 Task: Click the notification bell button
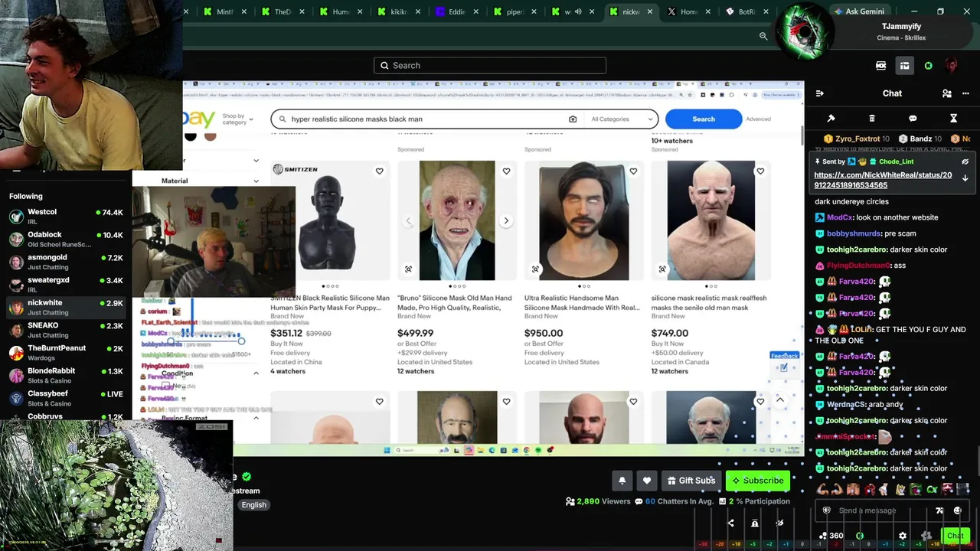[622, 481]
